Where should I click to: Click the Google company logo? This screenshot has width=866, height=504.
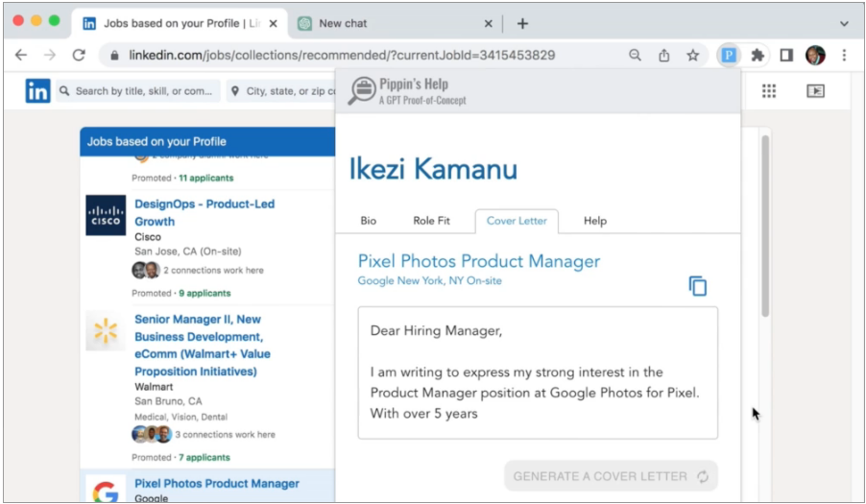[106, 490]
